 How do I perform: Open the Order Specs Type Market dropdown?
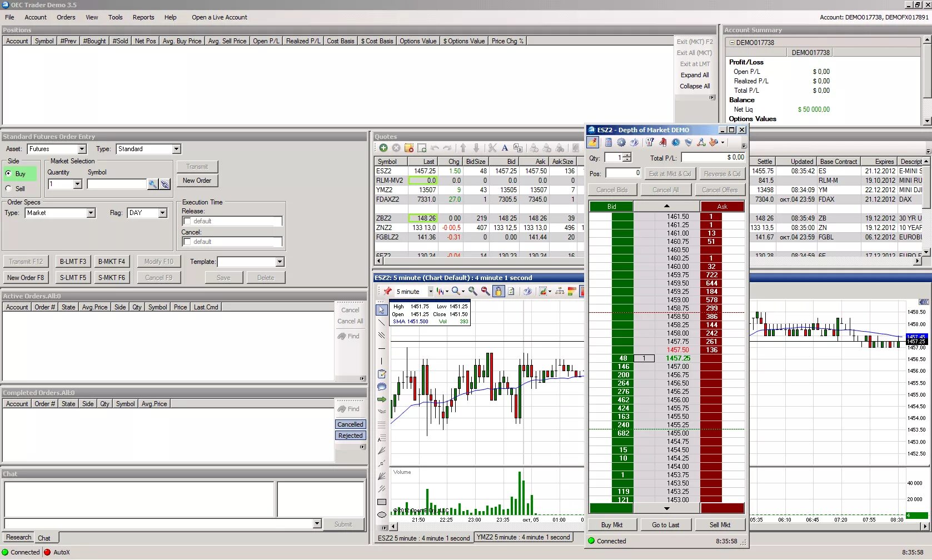click(x=91, y=213)
